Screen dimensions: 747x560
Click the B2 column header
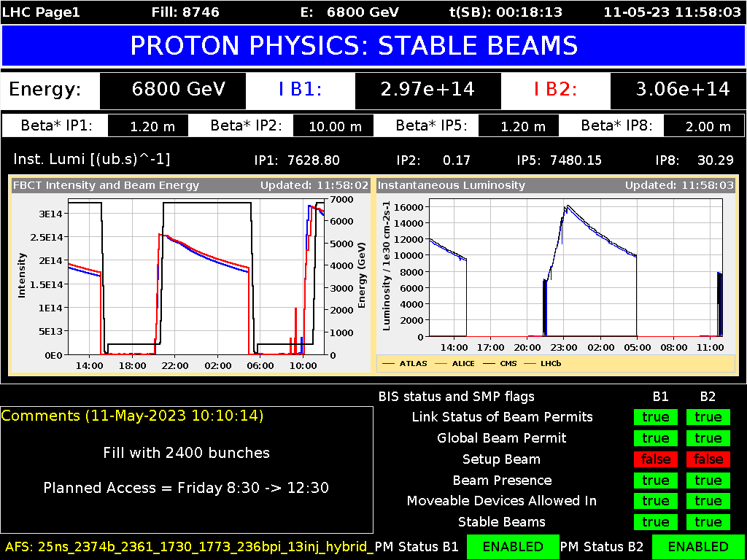707,397
